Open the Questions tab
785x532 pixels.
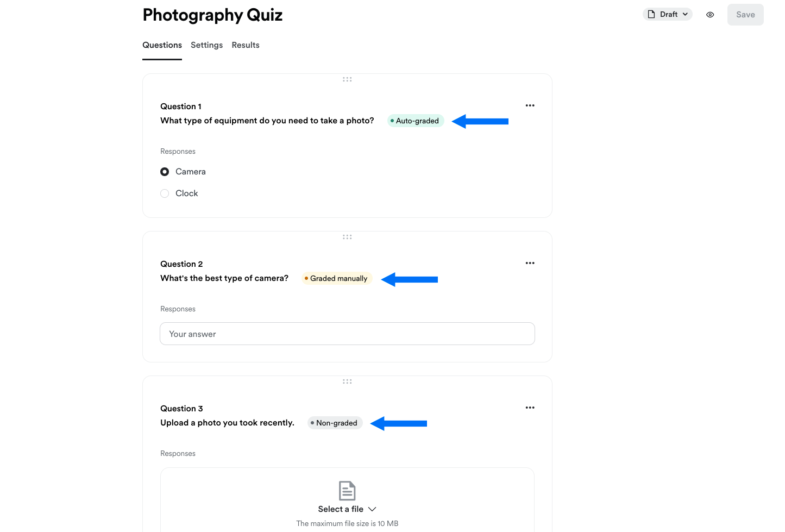162,45
